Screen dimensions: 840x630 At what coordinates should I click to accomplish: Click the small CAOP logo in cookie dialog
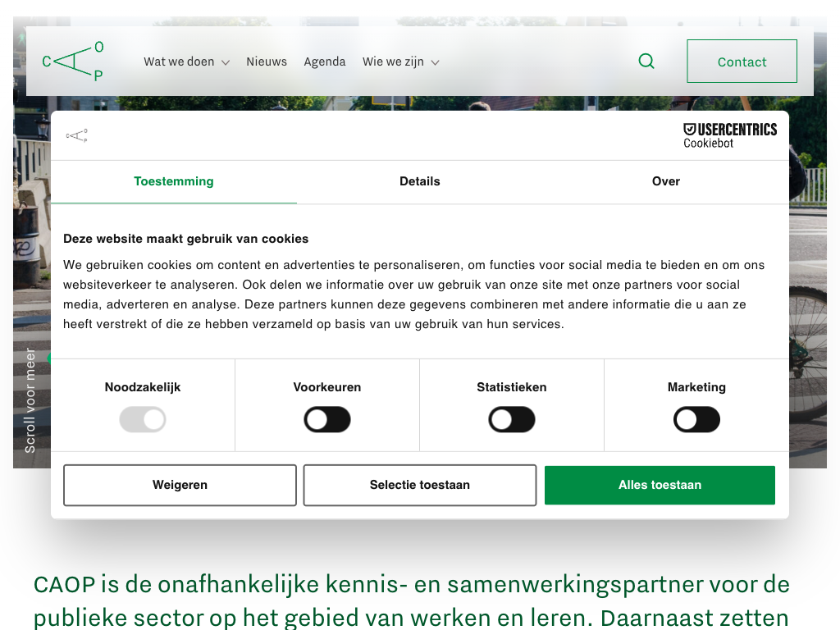point(76,135)
